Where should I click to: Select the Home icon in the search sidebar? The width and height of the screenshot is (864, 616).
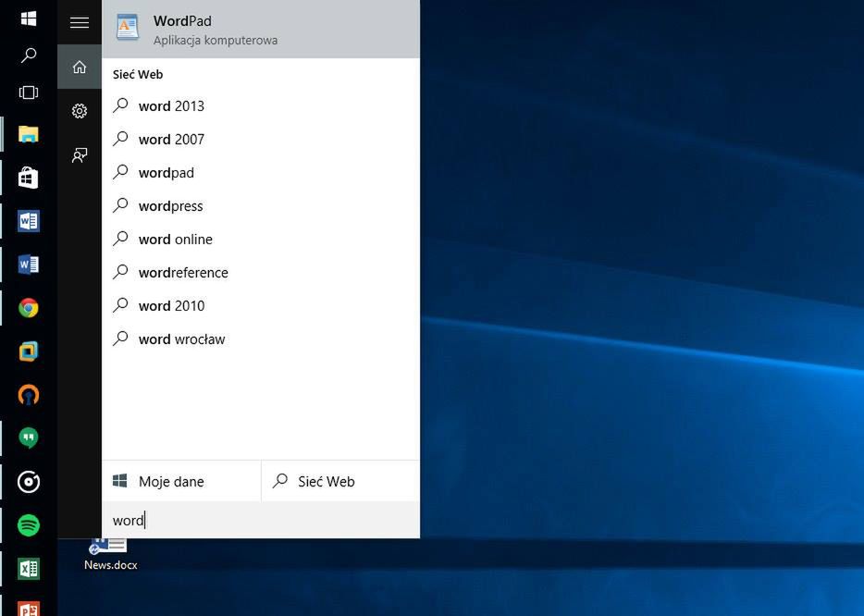80,68
